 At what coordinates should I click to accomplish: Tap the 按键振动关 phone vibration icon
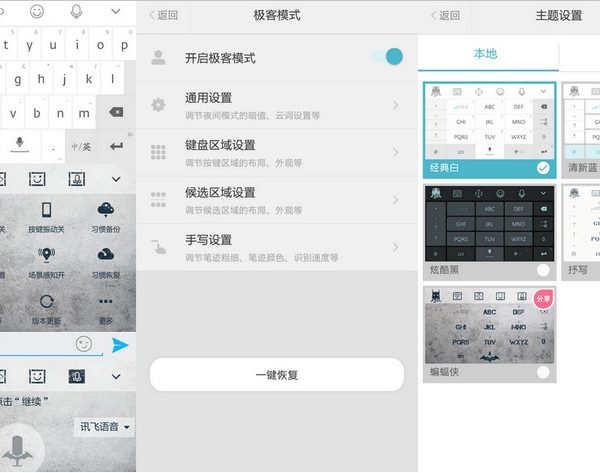point(46,210)
